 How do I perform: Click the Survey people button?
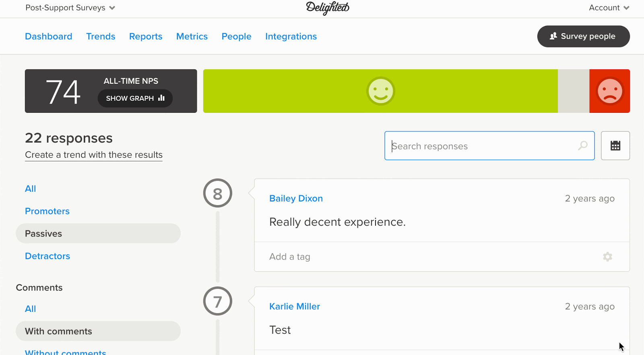pos(583,36)
